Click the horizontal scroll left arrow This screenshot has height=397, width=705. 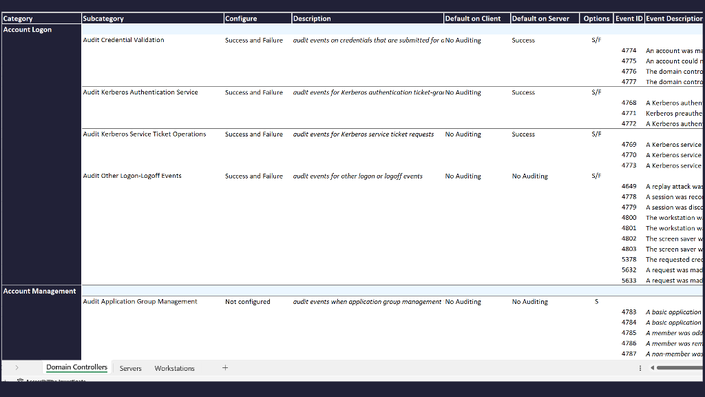(x=652, y=368)
